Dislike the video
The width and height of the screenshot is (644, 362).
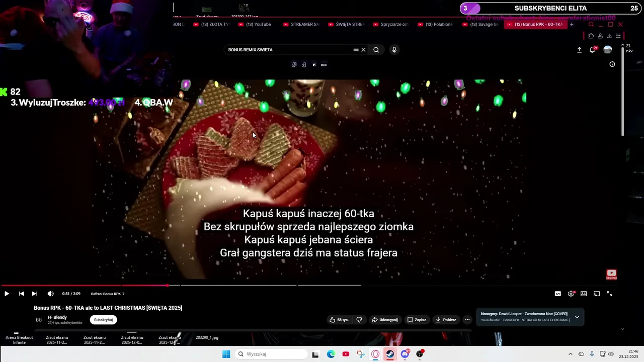point(359,320)
